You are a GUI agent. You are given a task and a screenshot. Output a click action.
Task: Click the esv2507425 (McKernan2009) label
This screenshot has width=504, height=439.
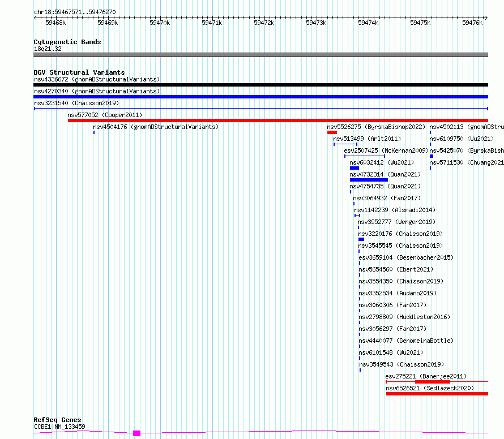coord(386,150)
